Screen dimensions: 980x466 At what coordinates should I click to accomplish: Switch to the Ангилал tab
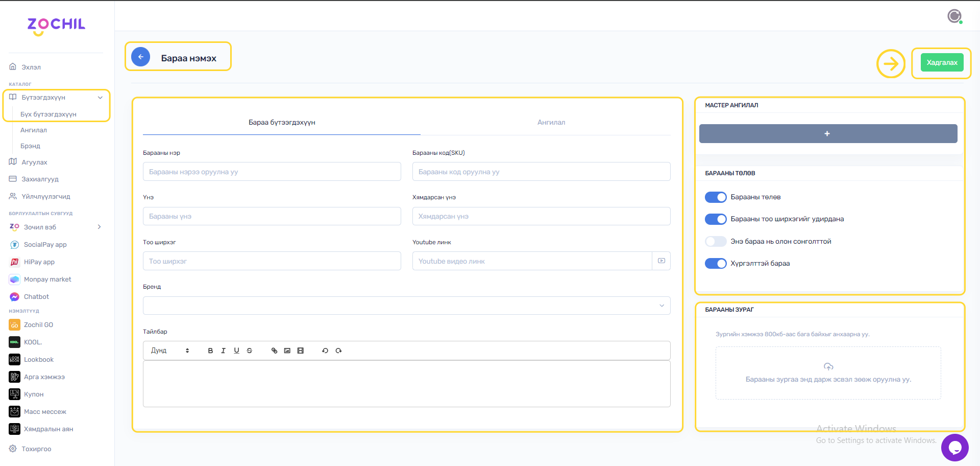pos(551,123)
